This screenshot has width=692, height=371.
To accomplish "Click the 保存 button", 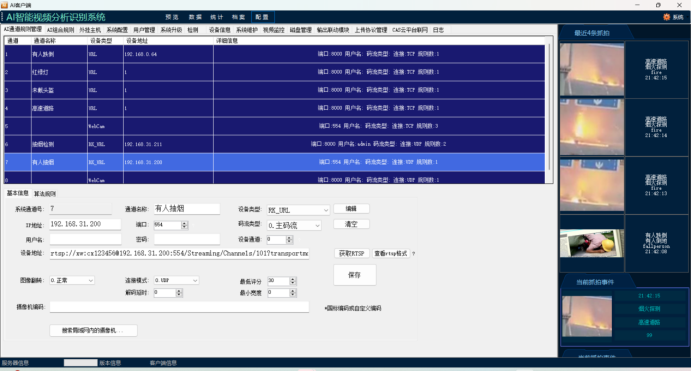I will [x=354, y=275].
